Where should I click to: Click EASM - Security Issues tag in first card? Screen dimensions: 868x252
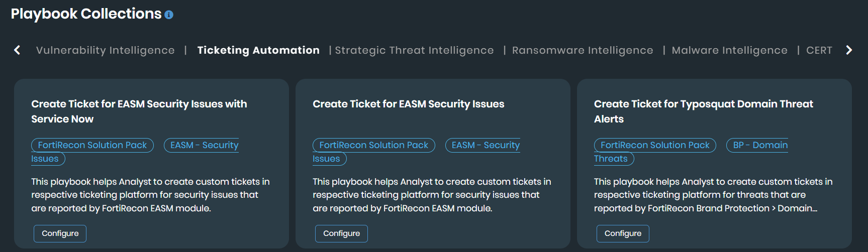click(x=204, y=145)
